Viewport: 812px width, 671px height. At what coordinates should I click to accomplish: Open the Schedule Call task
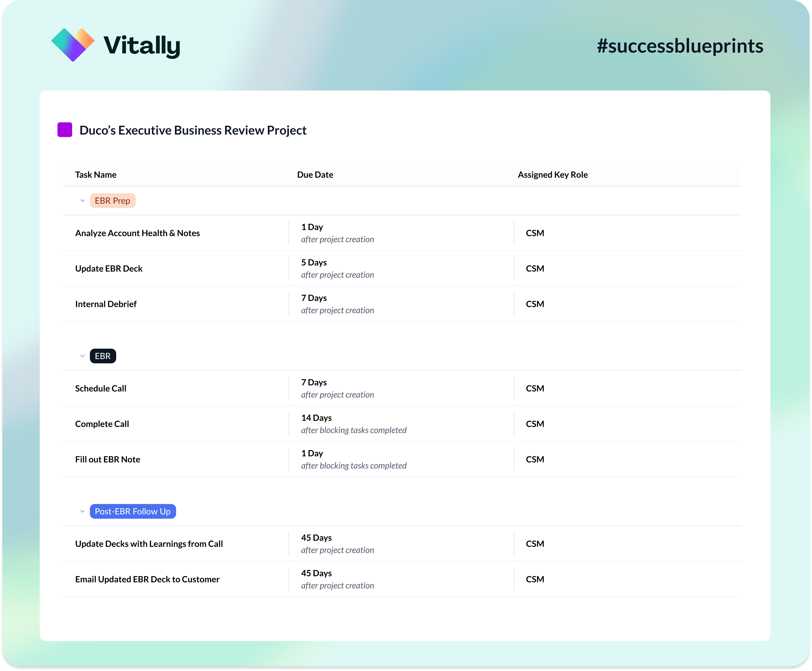point(101,388)
